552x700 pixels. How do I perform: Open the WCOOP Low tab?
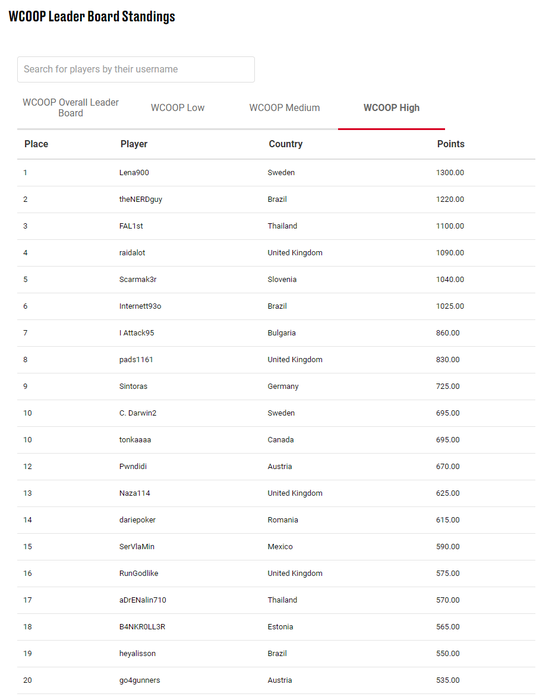click(x=177, y=108)
